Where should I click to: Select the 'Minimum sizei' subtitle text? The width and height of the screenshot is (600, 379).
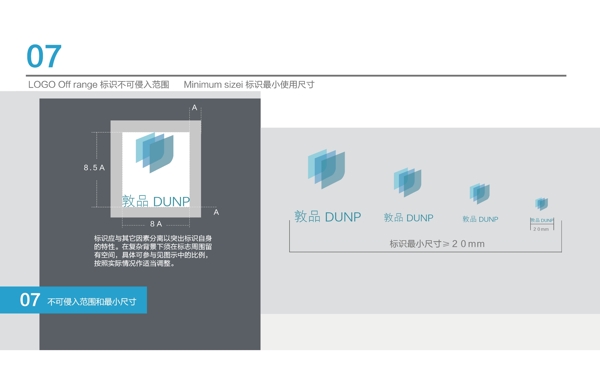(x=213, y=85)
